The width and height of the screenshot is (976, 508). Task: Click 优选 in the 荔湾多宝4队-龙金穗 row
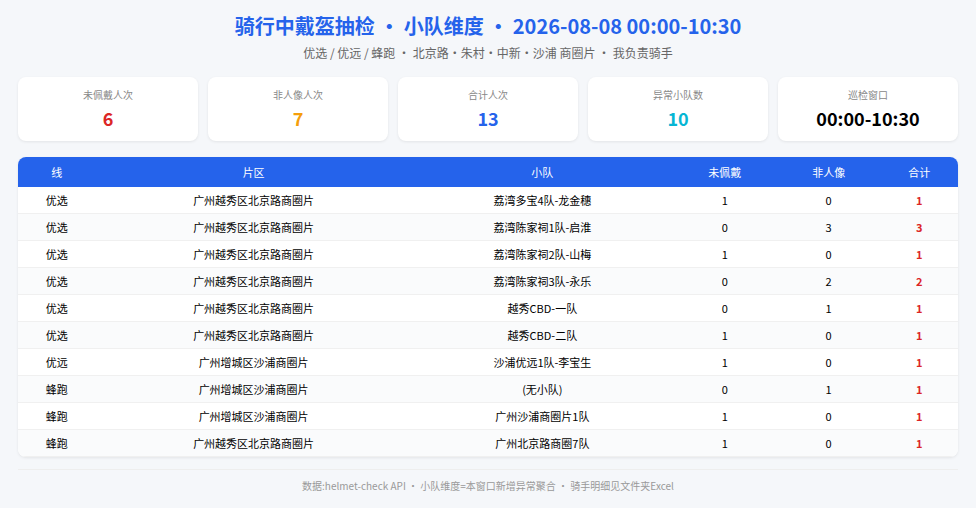(x=57, y=201)
